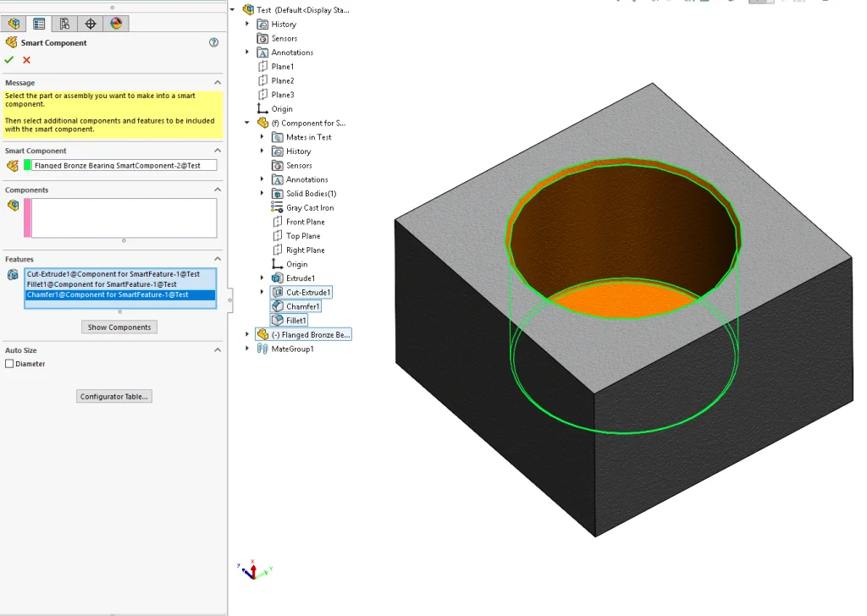Select the Fillet1 feature in tree
Screen dimensions: 867x616
point(296,321)
